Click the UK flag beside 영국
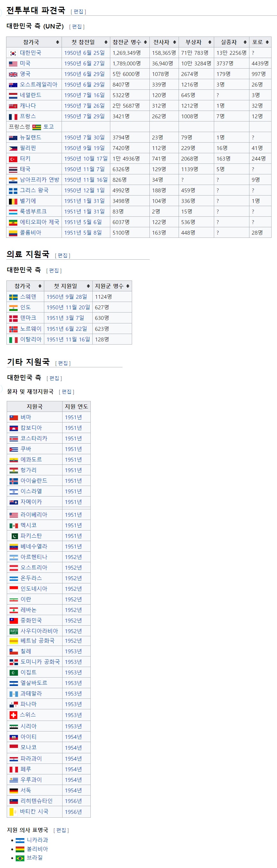 (13, 74)
